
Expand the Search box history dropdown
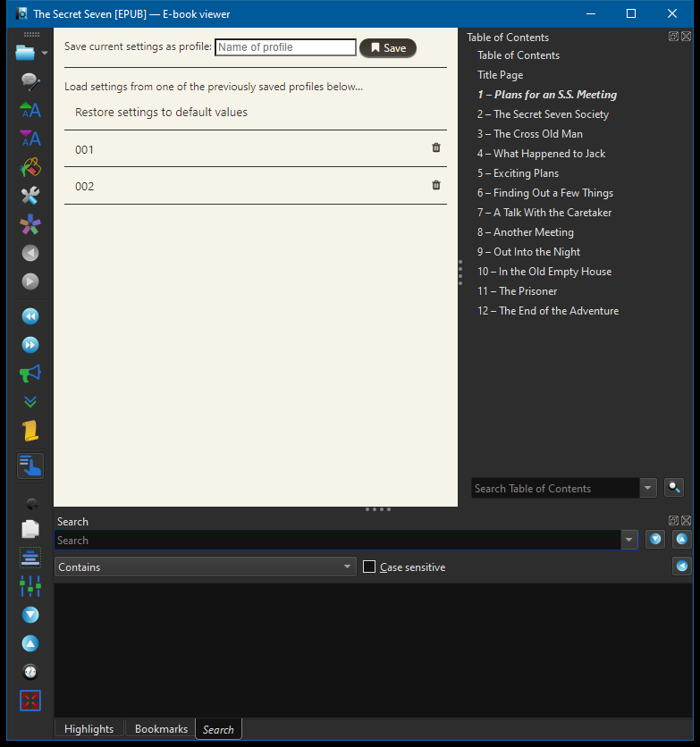click(629, 540)
